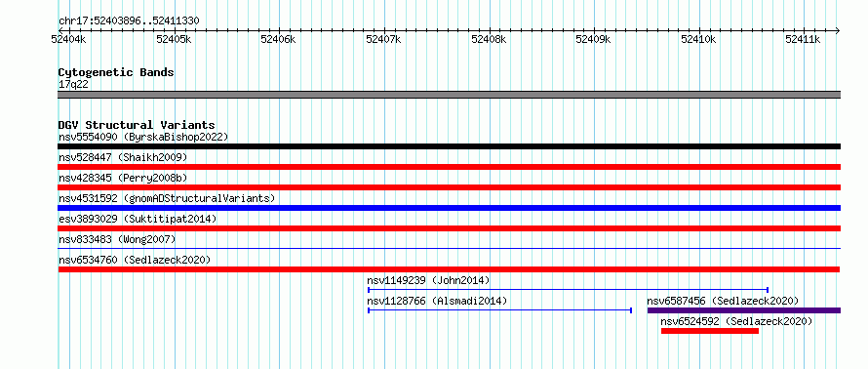Click the black nsv5554090 variant bar
The image size is (868, 369).
[x=449, y=146]
